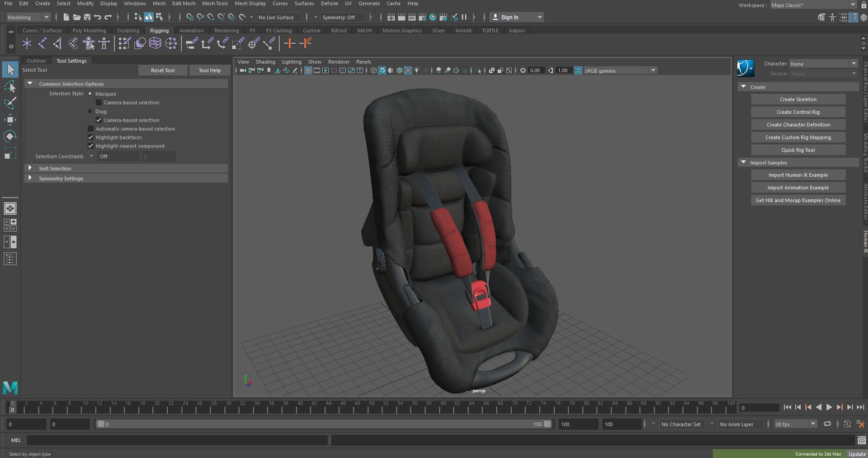The height and width of the screenshot is (458, 868).
Task: Toggle the auto keyframe button
Action: [847, 424]
